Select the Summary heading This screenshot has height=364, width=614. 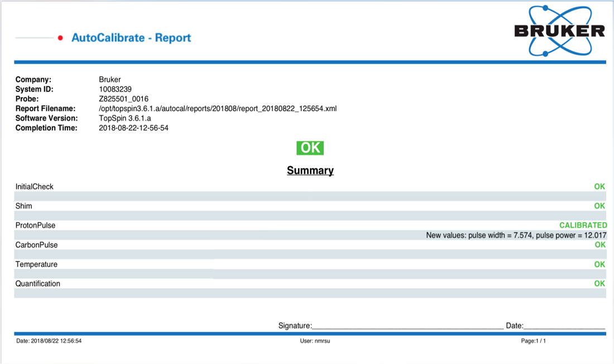click(310, 170)
